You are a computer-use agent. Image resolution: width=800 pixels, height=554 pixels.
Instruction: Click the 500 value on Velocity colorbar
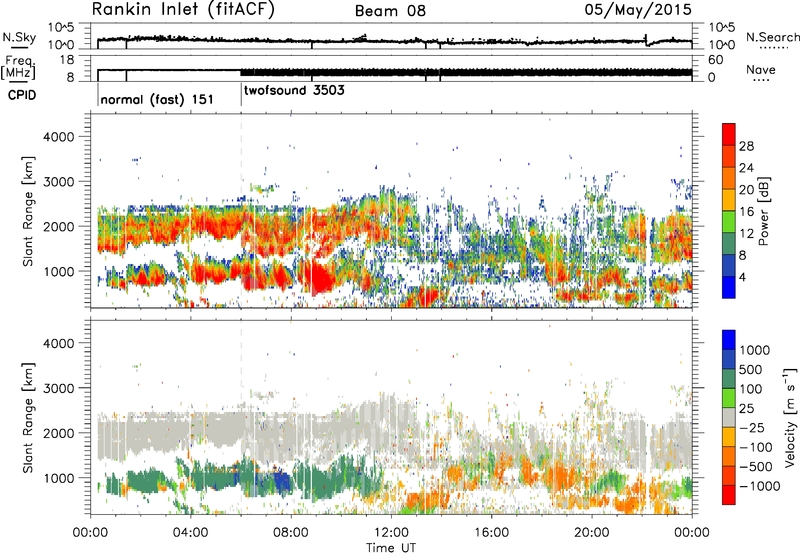751,370
